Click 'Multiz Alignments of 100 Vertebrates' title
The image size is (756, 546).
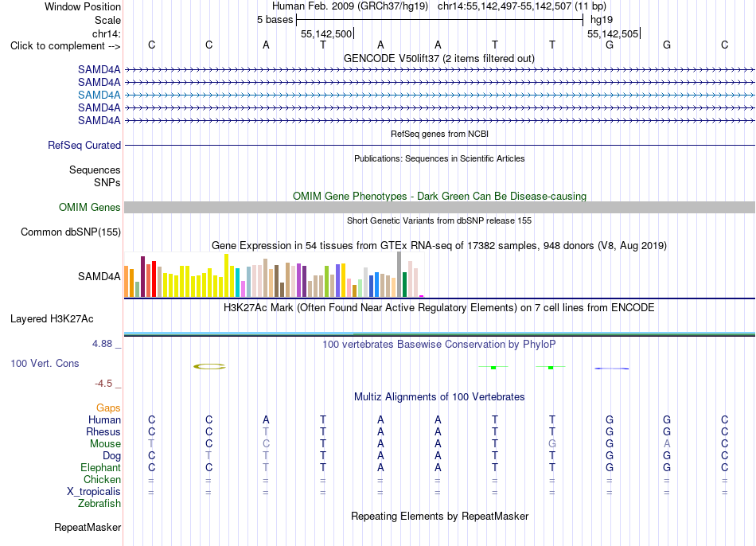[439, 396]
